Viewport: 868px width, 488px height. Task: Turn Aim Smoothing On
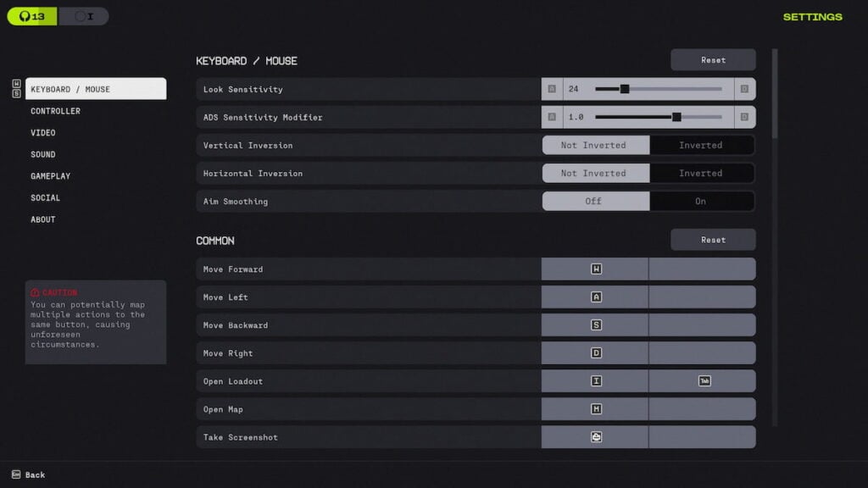701,201
